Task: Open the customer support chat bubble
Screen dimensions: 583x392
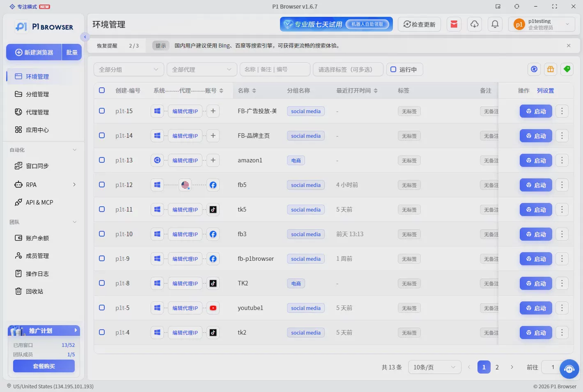Action: [x=569, y=369]
